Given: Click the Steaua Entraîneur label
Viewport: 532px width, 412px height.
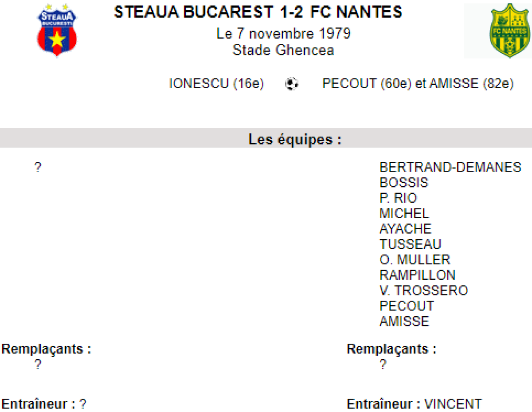Looking at the screenshot, I should (x=39, y=404).
